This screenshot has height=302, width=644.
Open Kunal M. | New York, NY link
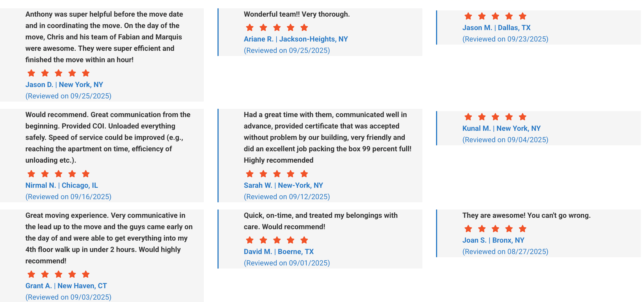pyautogui.click(x=501, y=128)
